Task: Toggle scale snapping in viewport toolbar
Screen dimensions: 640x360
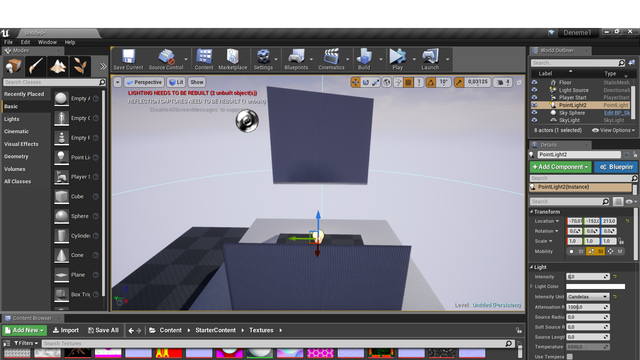Action: click(x=459, y=82)
